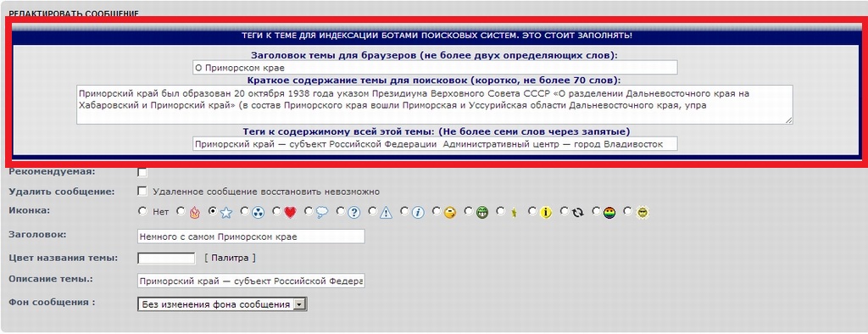This screenshot has height=334, width=868.
Task: Open the '[ Палитра ]' color palette link
Action: 230,258
